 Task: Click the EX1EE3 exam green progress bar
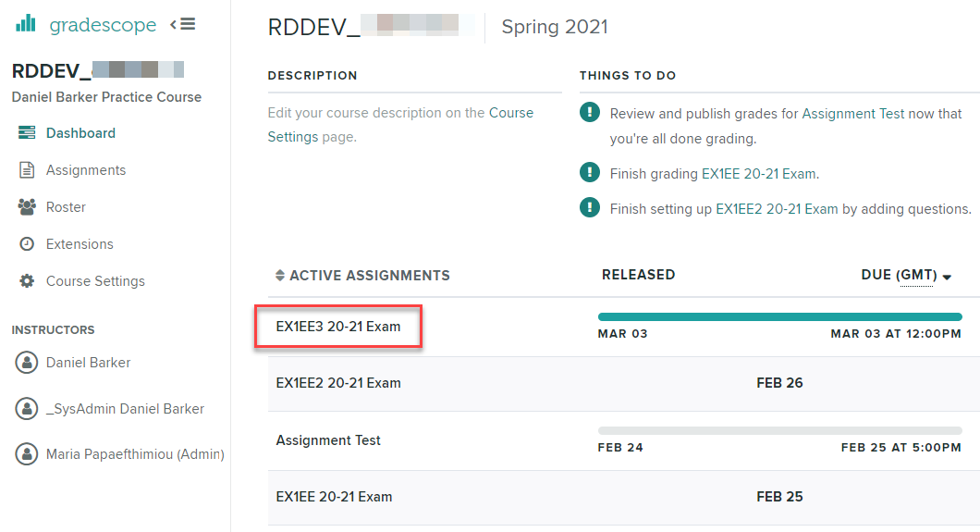[x=779, y=316]
